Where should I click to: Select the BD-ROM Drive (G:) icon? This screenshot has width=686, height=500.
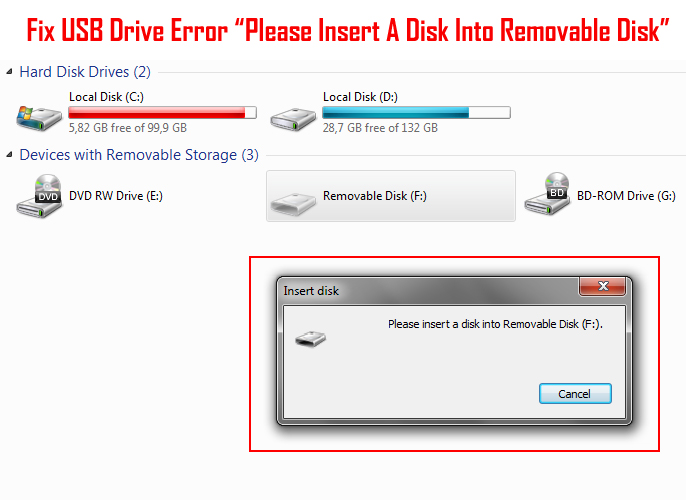[x=547, y=193]
